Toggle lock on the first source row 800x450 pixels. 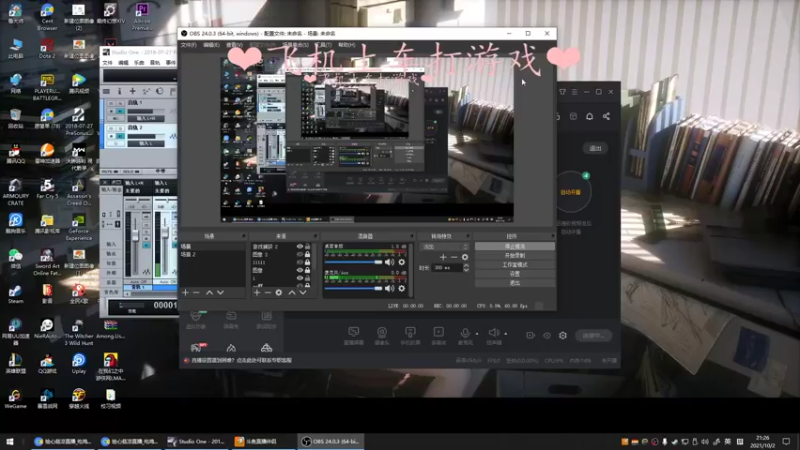tap(307, 246)
